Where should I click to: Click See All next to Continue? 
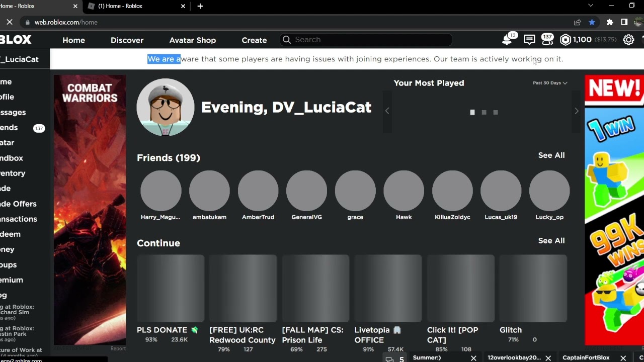(x=551, y=241)
